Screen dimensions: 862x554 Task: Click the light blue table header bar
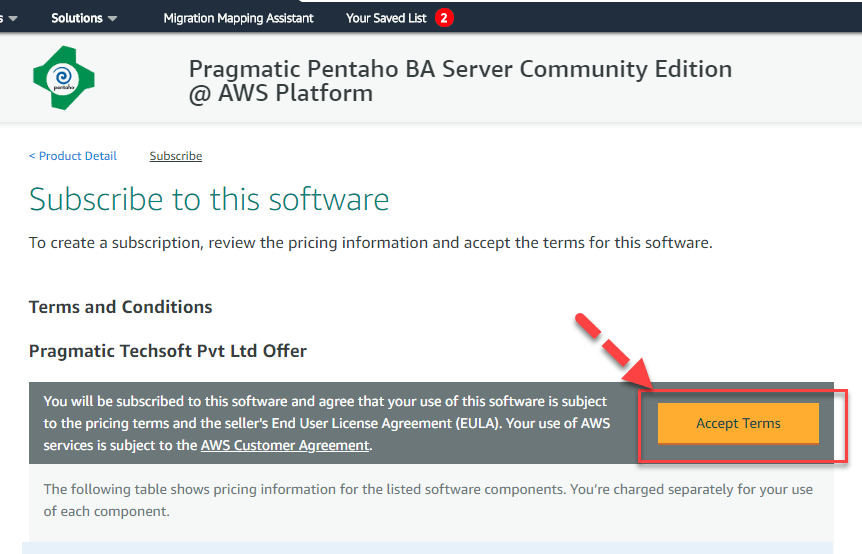[x=427, y=548]
